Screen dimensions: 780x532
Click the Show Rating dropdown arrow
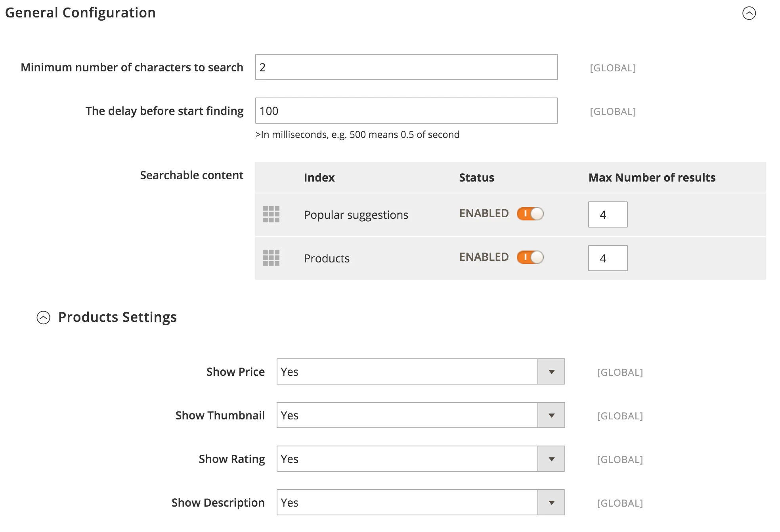click(x=551, y=459)
